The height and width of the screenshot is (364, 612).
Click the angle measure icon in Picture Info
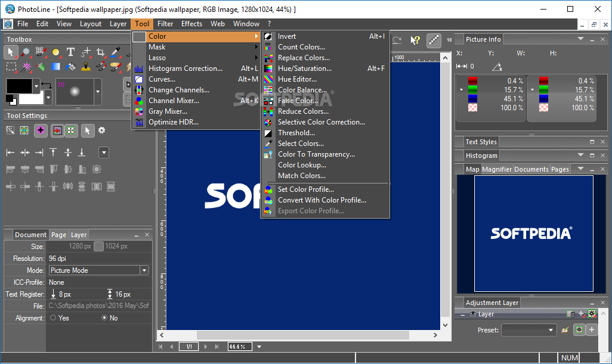point(497,67)
